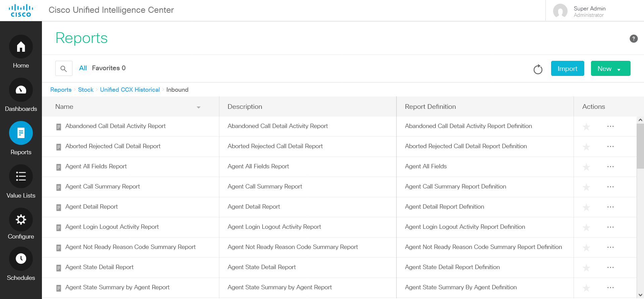644x299 pixels.
Task: Star Agent Not Ready Reason Code Summary Report
Action: click(586, 248)
